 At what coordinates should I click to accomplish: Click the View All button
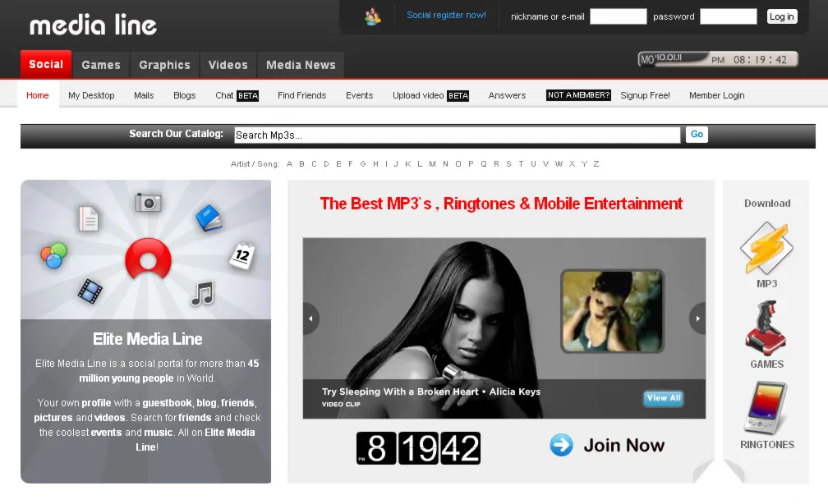coord(663,398)
